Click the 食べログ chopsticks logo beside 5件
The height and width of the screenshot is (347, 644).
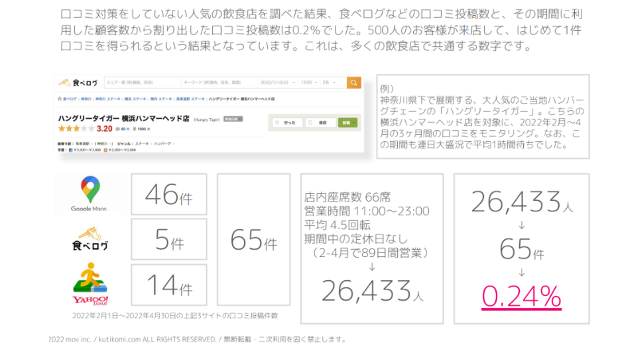(x=90, y=239)
